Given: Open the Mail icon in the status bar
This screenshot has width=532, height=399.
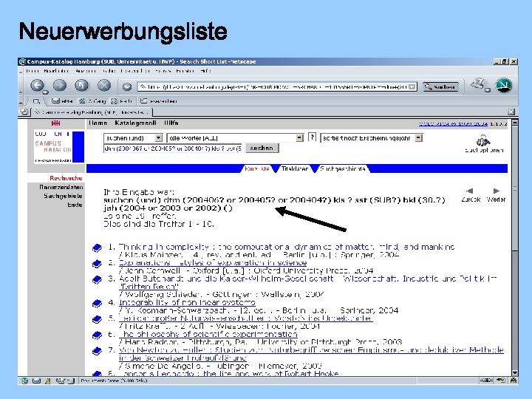Looking at the screenshot, I should pos(36,381).
